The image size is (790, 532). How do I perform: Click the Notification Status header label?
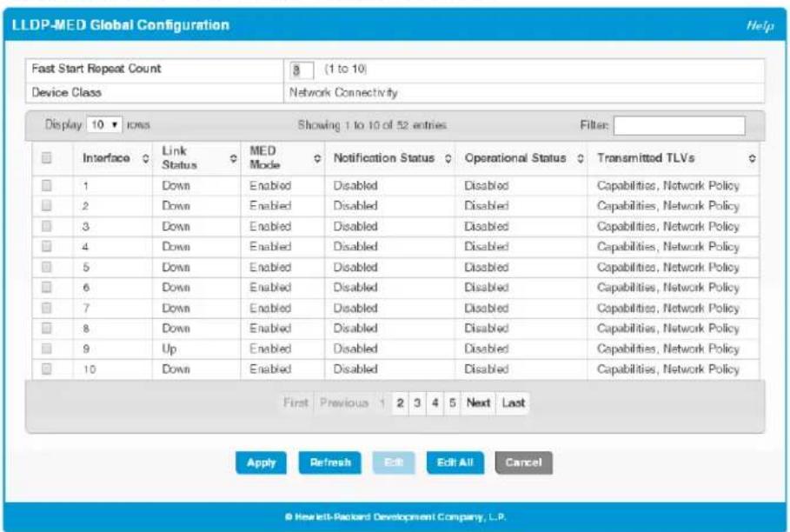click(384, 158)
